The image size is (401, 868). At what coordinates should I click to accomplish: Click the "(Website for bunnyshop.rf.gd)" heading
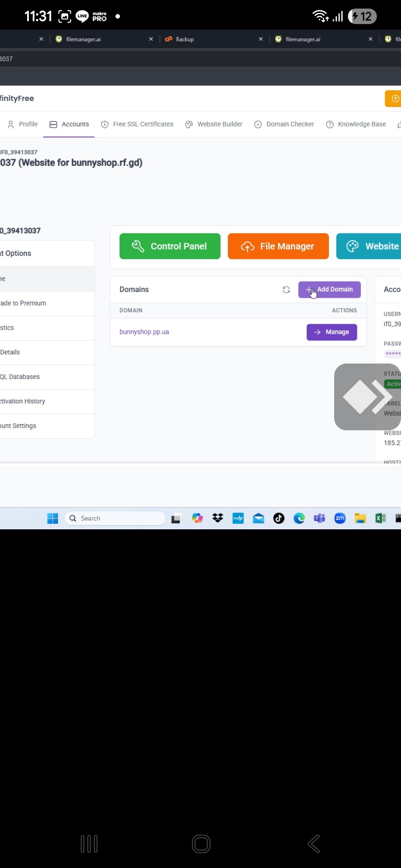click(81, 163)
